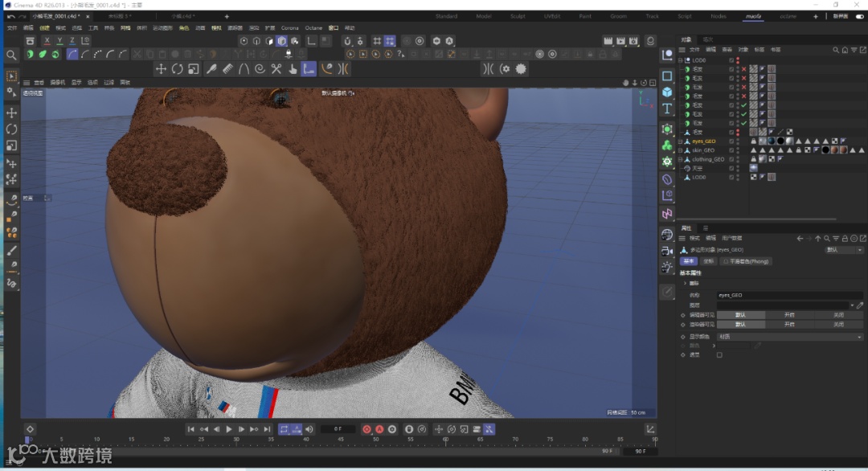
Task: Click Attribute Manager back arrow
Action: pyautogui.click(x=800, y=239)
